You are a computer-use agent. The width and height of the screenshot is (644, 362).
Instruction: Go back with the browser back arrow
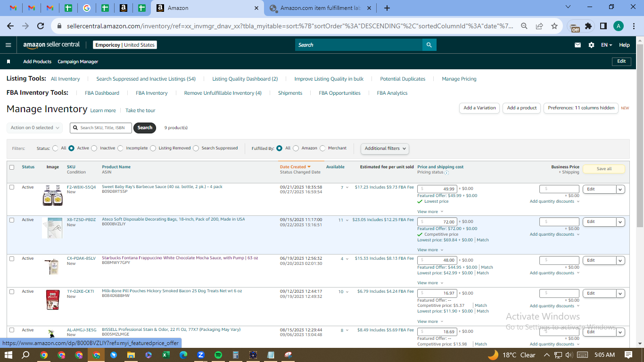(x=10, y=26)
